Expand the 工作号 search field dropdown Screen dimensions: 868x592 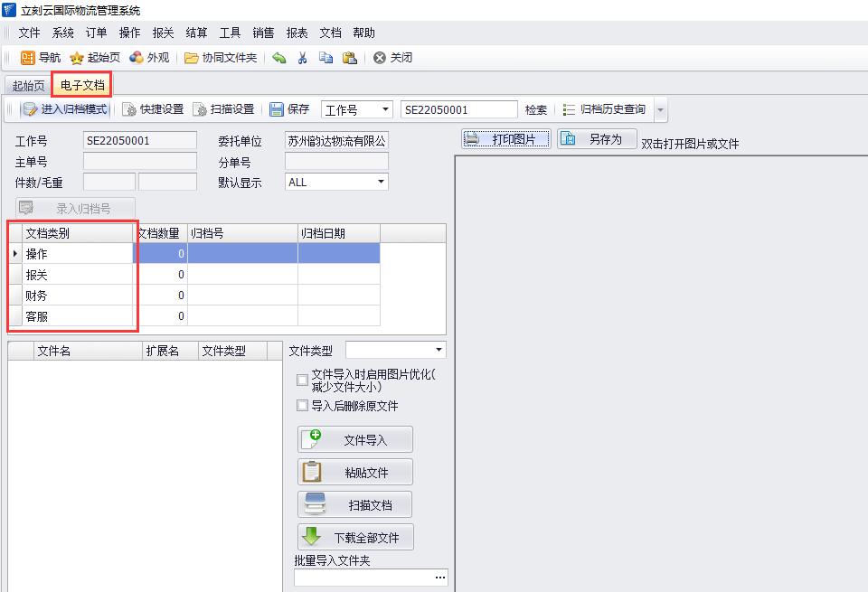(x=385, y=109)
